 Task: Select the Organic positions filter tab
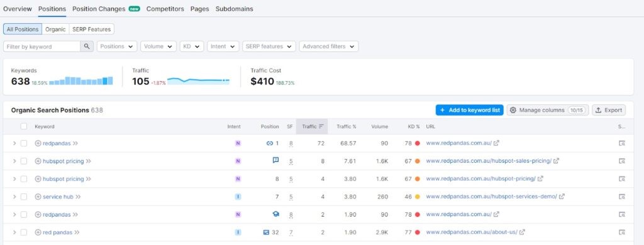55,29
